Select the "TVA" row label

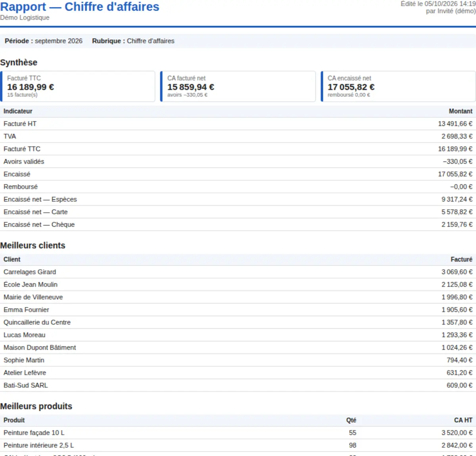click(10, 137)
